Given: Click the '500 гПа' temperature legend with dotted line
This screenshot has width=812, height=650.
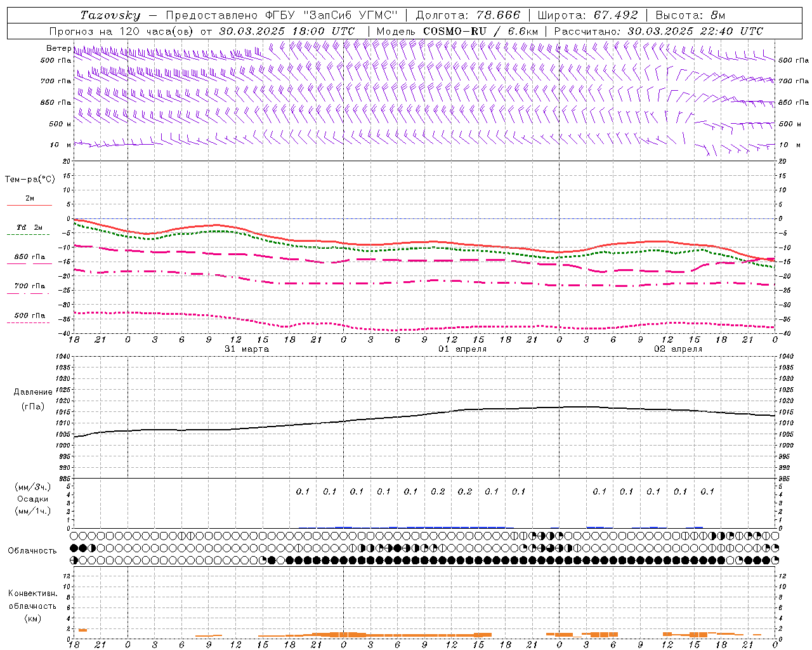Looking at the screenshot, I should coord(30,315).
